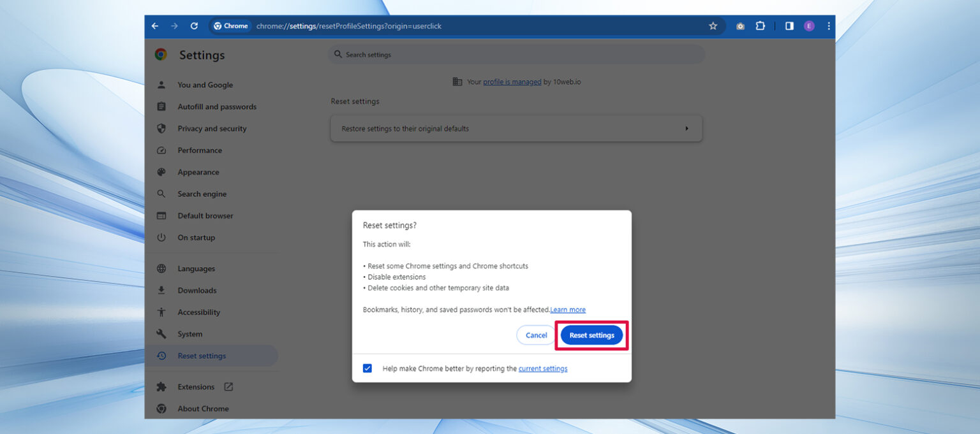
Task: Click the browser back arrow
Action: (x=155, y=26)
